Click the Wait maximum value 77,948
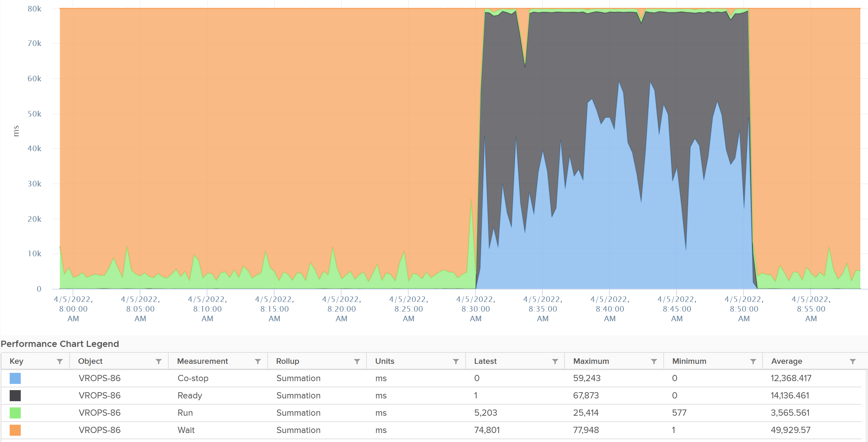The width and height of the screenshot is (868, 442). [586, 430]
